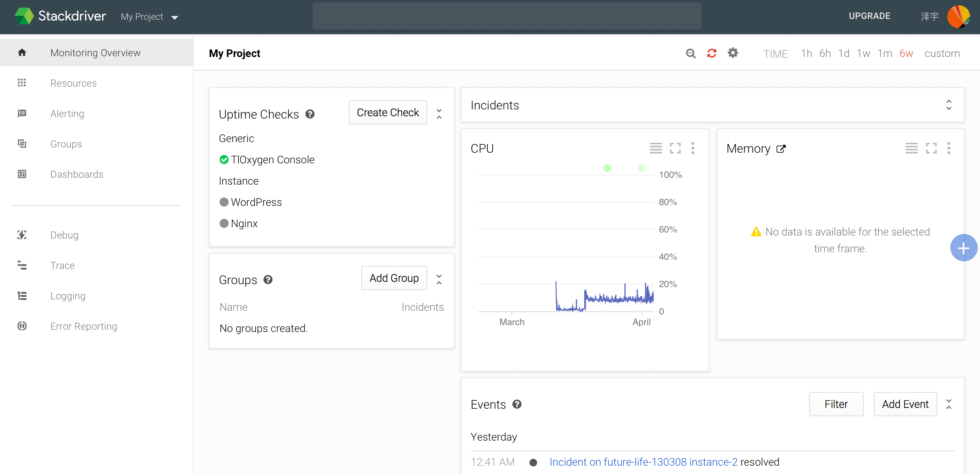The width and height of the screenshot is (980, 474).
Task: Click the Add Group button
Action: 394,278
